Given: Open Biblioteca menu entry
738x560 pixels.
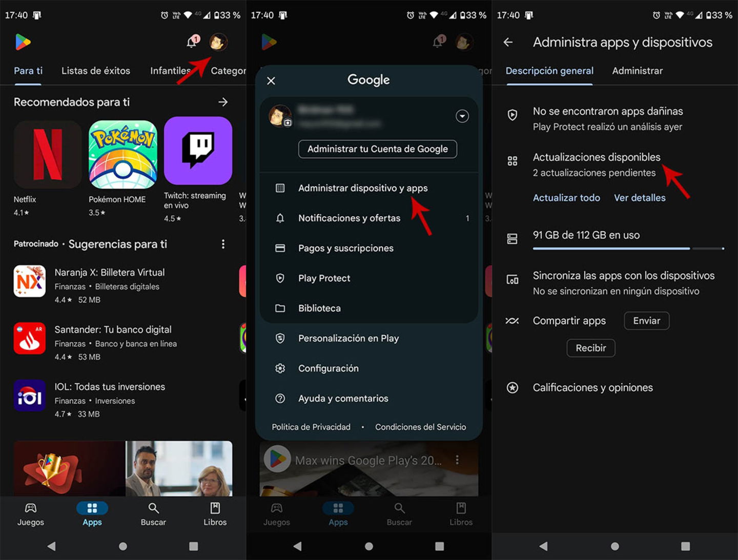Looking at the screenshot, I should [369, 308].
